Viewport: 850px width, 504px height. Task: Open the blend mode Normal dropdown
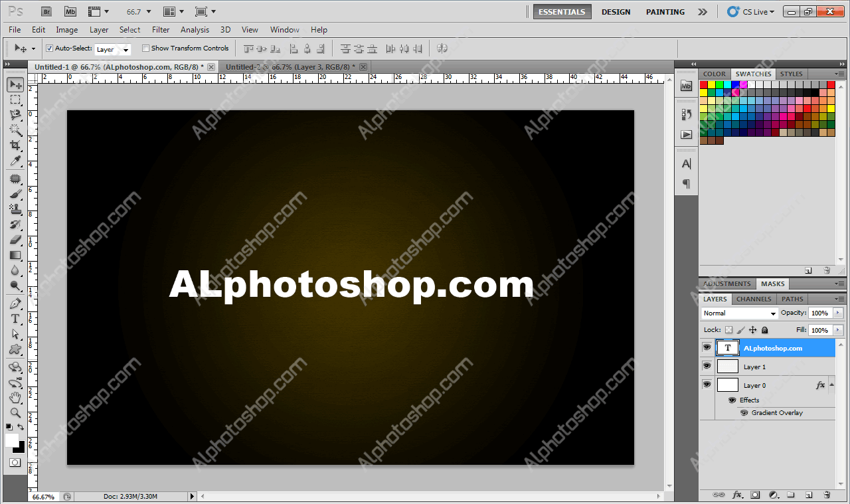click(x=739, y=313)
